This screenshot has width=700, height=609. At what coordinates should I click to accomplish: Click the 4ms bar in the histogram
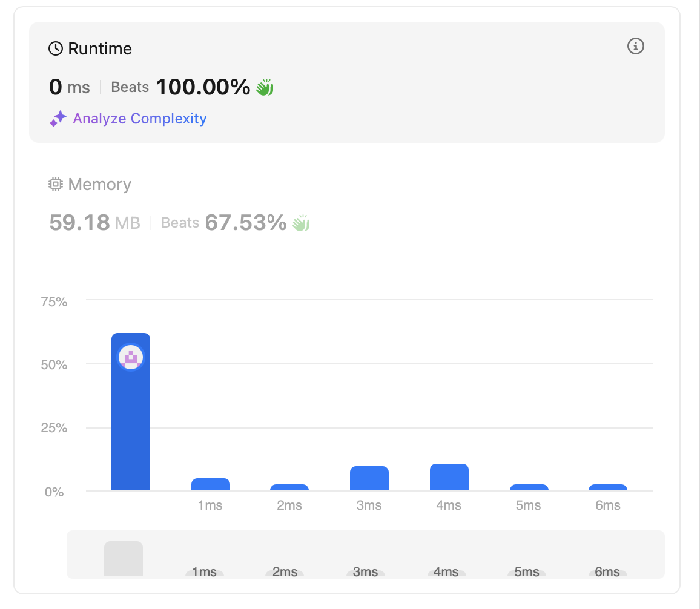coord(449,477)
